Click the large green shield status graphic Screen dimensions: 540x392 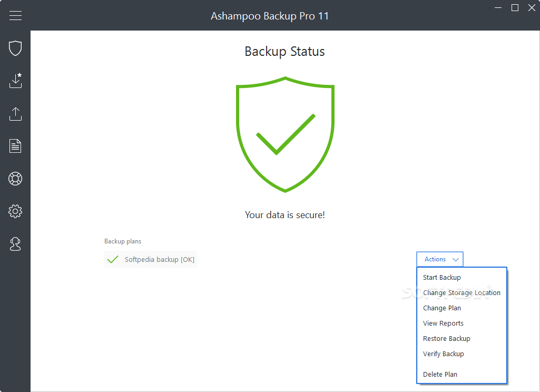coord(285,134)
